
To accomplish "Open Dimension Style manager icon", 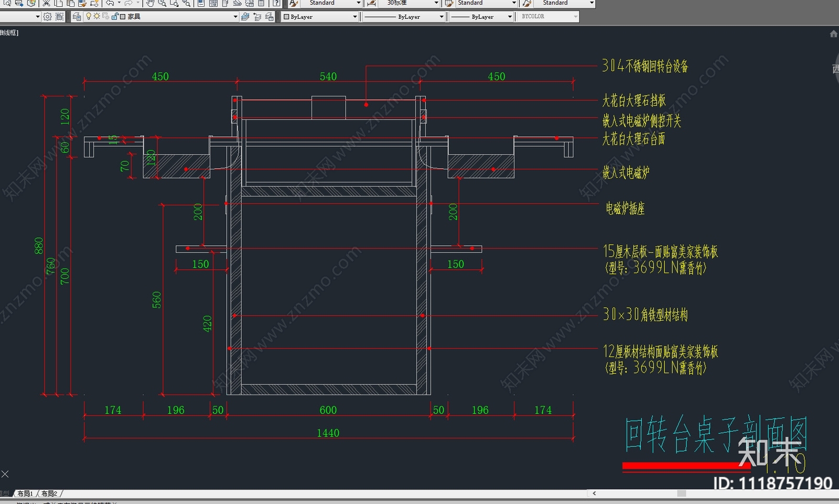I will click(x=371, y=3).
